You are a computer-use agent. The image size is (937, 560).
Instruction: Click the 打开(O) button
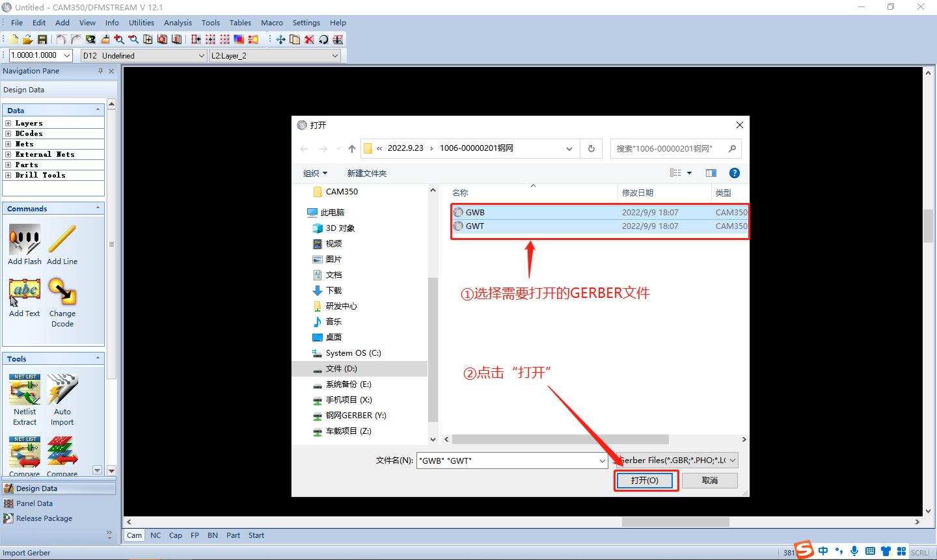tap(644, 480)
